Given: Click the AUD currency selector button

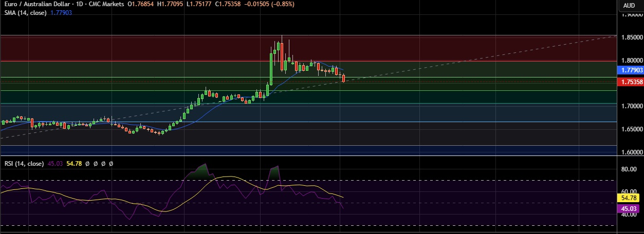Looking at the screenshot, I should coord(629,6).
